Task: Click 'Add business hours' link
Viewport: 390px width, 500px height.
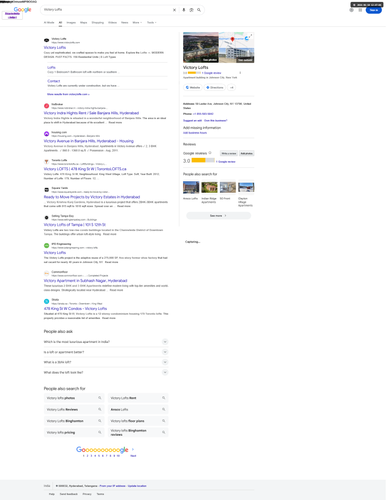Action: coord(195,133)
